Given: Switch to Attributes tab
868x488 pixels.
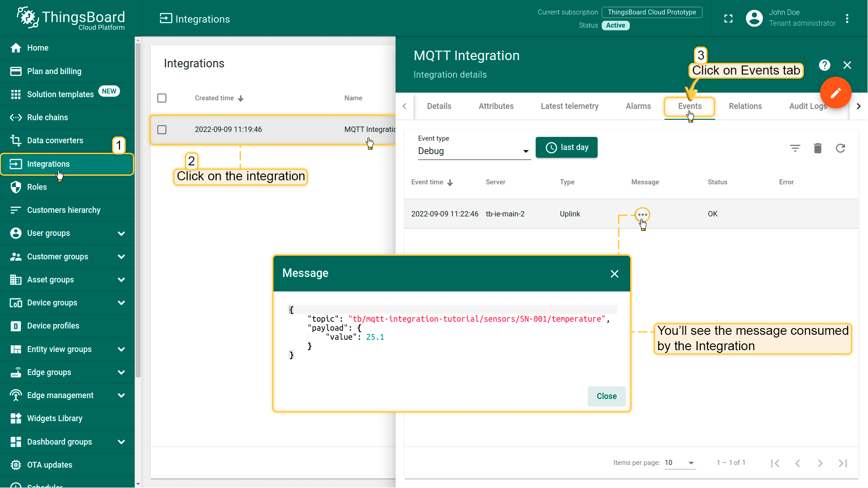Looking at the screenshot, I should 496,106.
